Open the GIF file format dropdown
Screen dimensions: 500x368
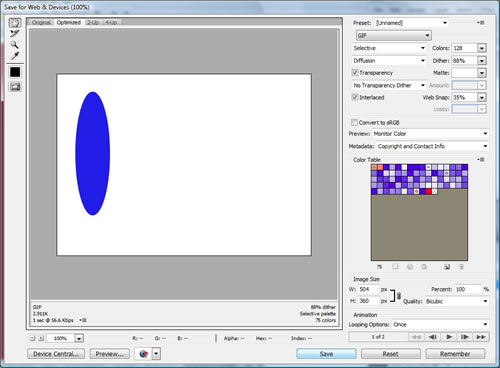point(394,35)
